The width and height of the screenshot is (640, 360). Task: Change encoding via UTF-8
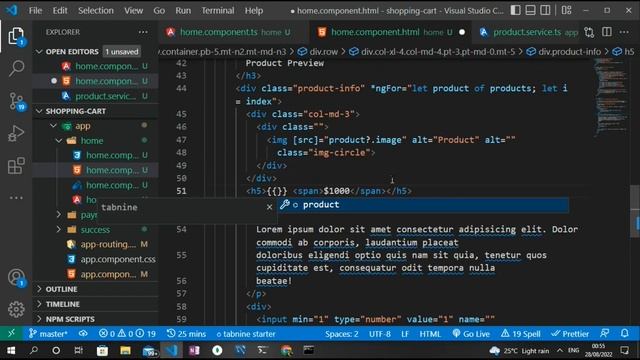point(380,333)
